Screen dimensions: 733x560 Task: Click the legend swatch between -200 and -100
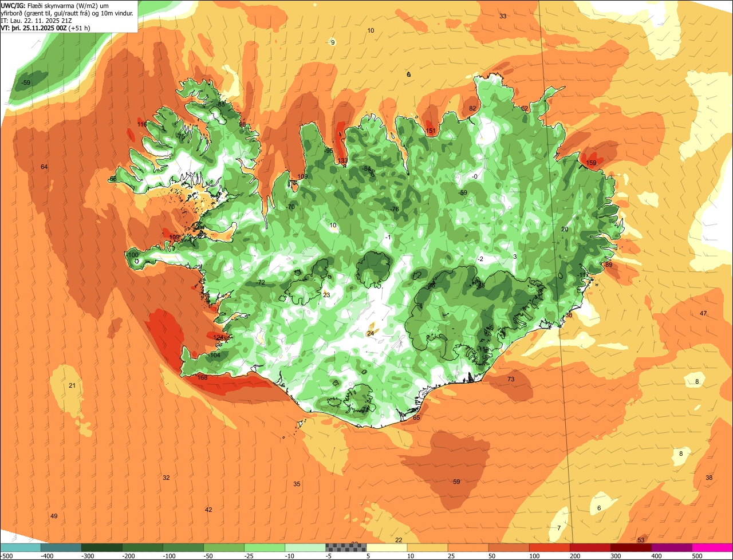[x=143, y=547]
